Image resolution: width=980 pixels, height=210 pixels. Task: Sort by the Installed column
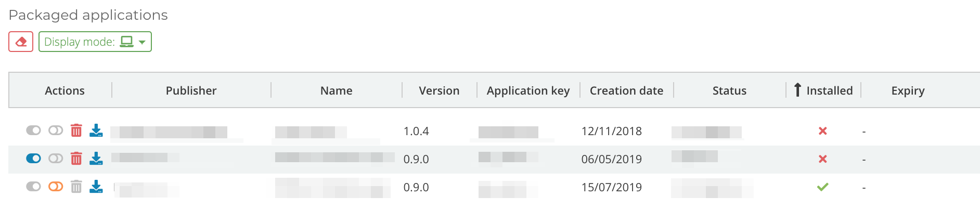click(829, 90)
